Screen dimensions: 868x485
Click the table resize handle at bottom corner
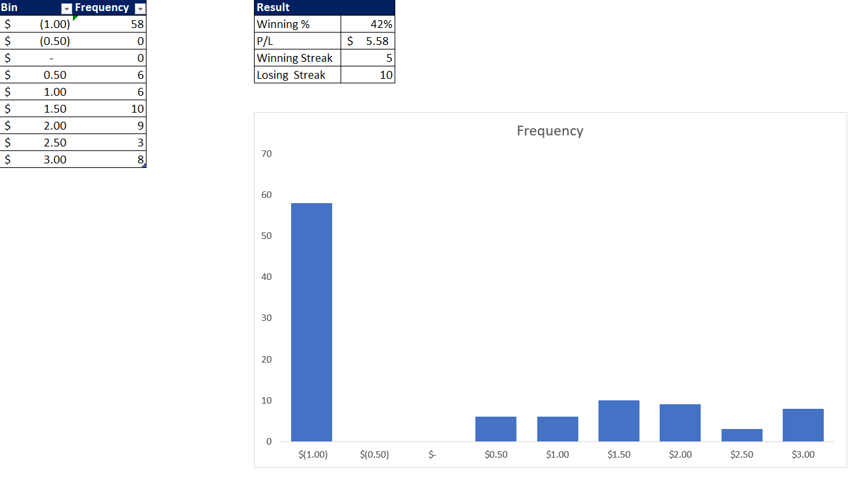pyautogui.click(x=144, y=165)
